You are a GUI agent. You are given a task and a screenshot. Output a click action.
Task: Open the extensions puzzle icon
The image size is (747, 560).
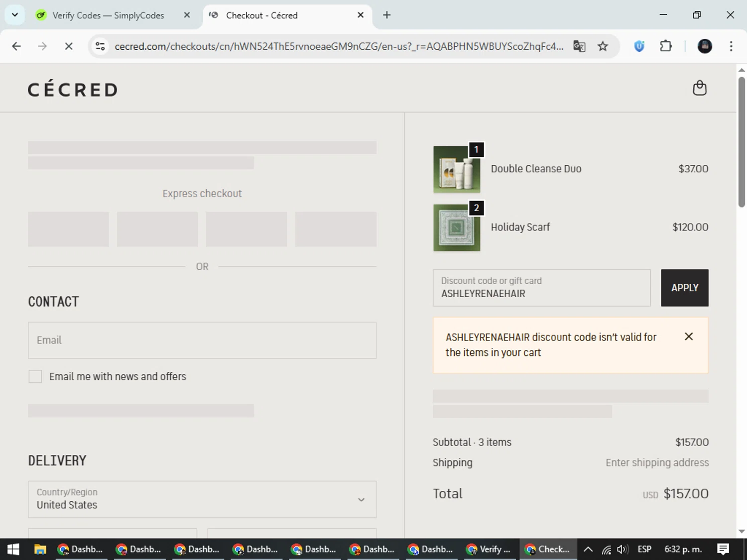click(x=666, y=46)
